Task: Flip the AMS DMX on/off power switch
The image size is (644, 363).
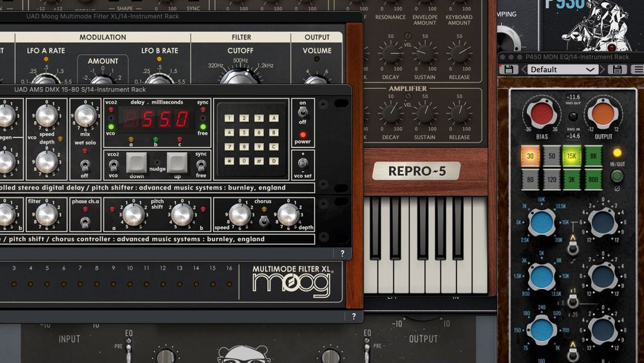Action: click(303, 112)
